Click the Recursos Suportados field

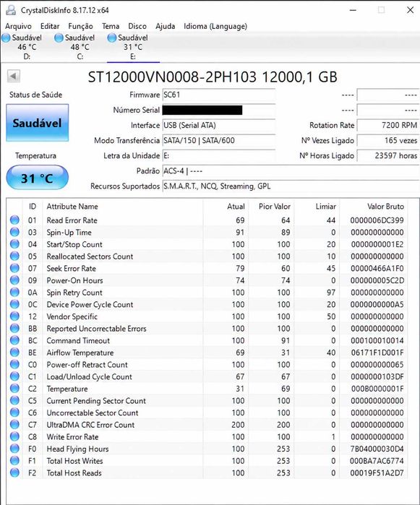click(x=291, y=186)
